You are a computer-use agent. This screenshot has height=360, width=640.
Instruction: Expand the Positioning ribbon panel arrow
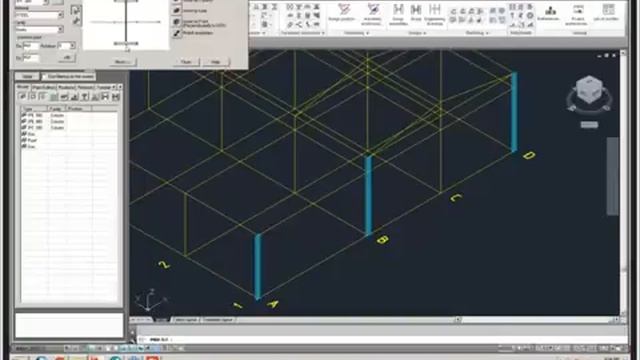pyautogui.click(x=367, y=33)
